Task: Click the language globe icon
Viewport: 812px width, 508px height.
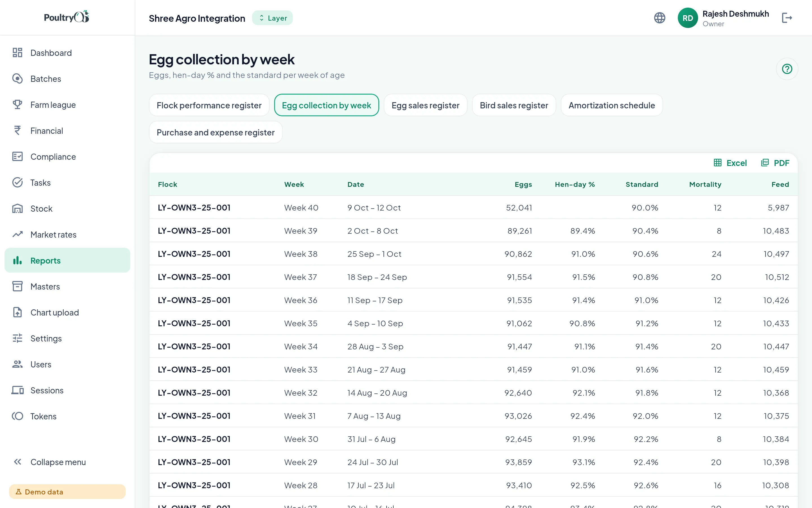Action: [659, 18]
